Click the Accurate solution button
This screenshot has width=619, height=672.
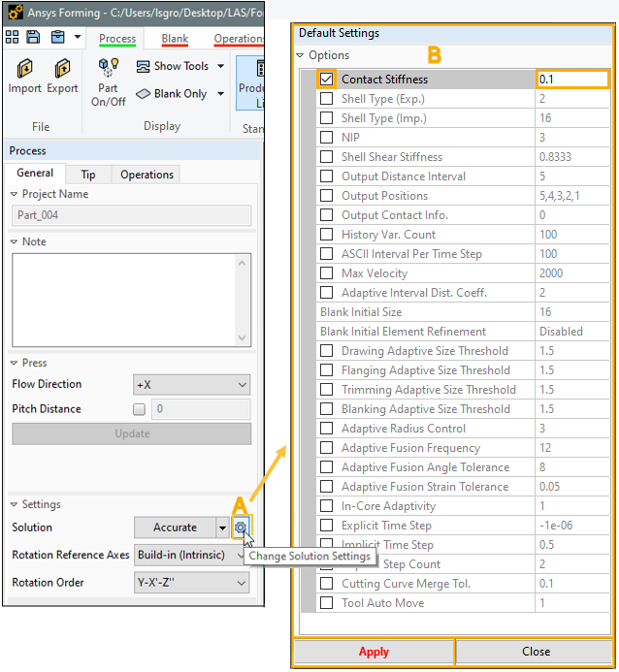click(175, 528)
